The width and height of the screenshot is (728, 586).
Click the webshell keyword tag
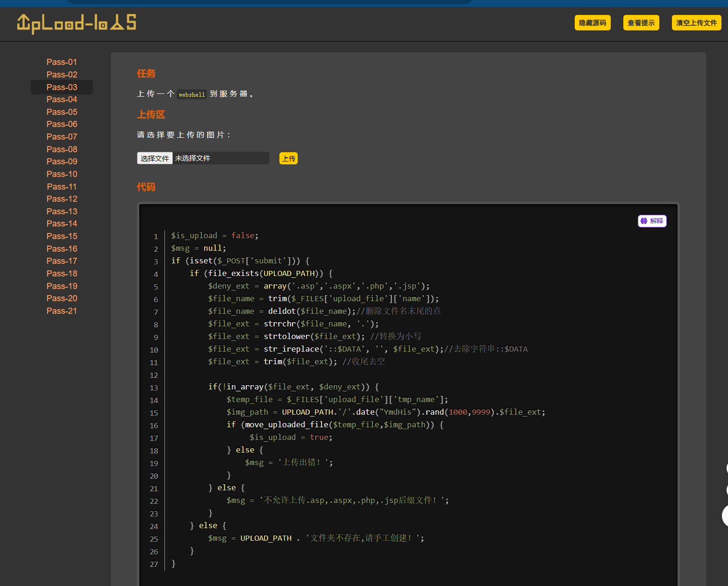coord(192,94)
